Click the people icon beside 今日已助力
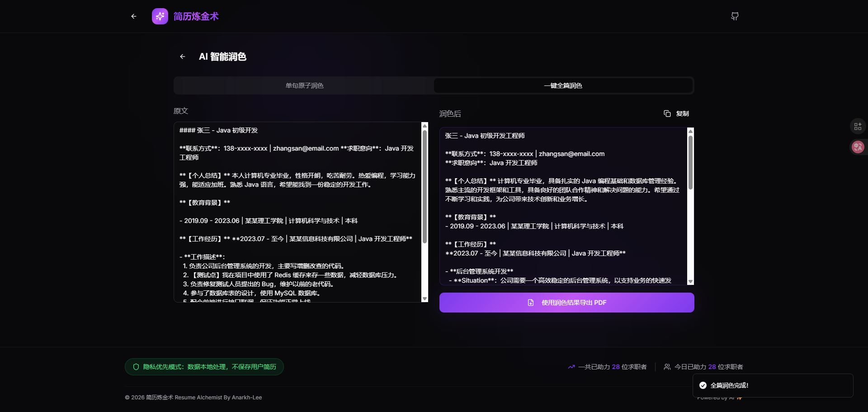The height and width of the screenshot is (412, 868). (667, 367)
